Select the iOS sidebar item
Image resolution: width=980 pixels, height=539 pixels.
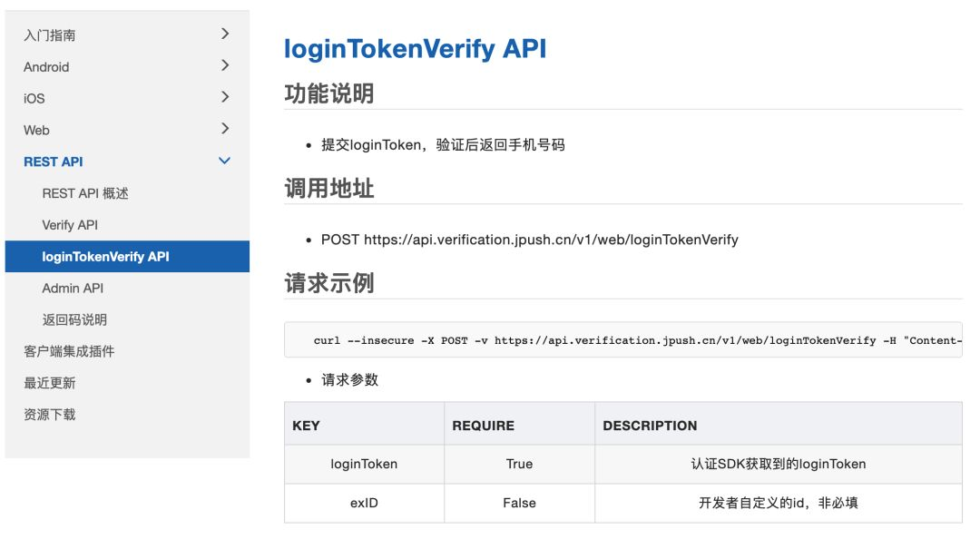[34, 98]
